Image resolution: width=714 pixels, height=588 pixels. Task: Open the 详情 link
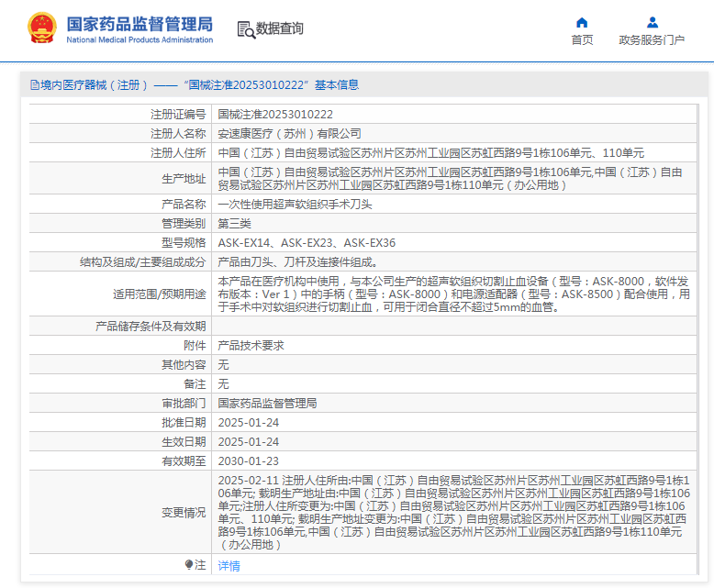click(x=229, y=566)
